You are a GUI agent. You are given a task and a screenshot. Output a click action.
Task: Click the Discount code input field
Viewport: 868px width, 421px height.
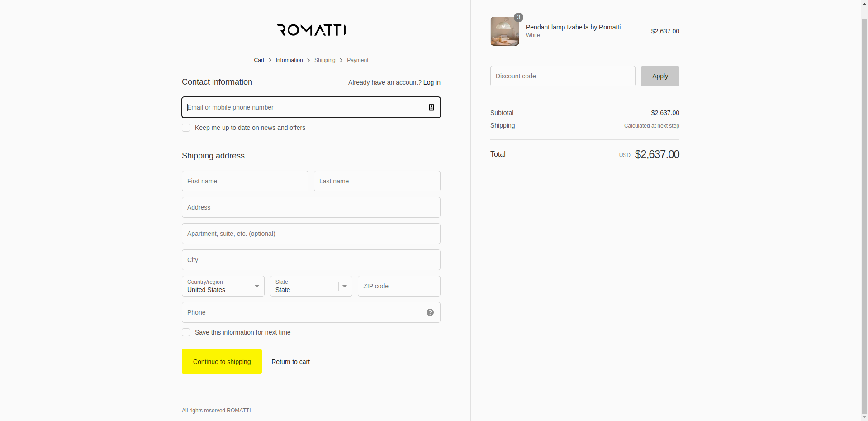(x=562, y=76)
